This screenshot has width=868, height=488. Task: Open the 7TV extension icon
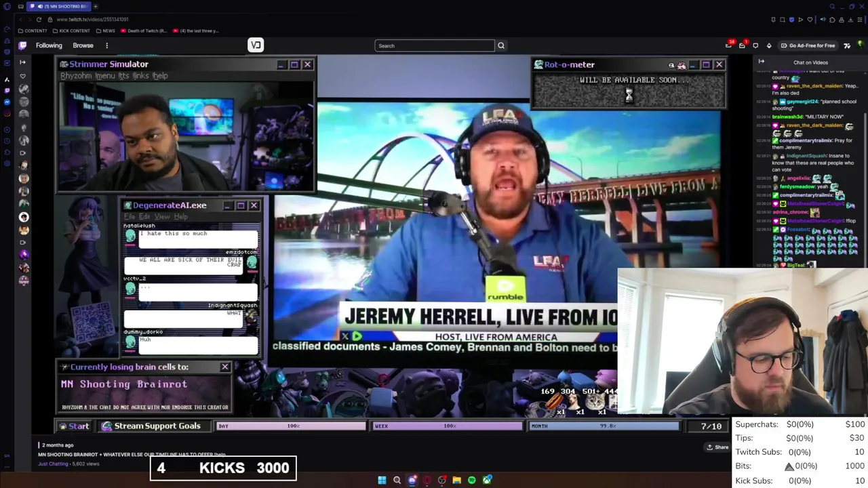tap(847, 45)
